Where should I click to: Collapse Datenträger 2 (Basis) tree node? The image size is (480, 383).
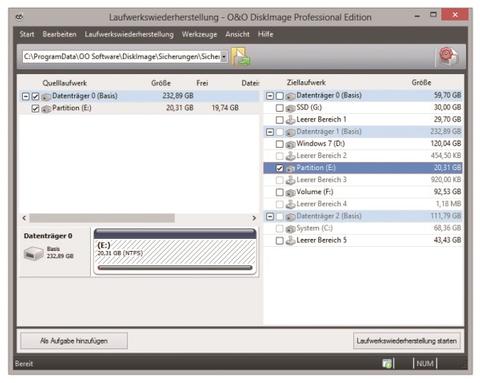tap(270, 217)
